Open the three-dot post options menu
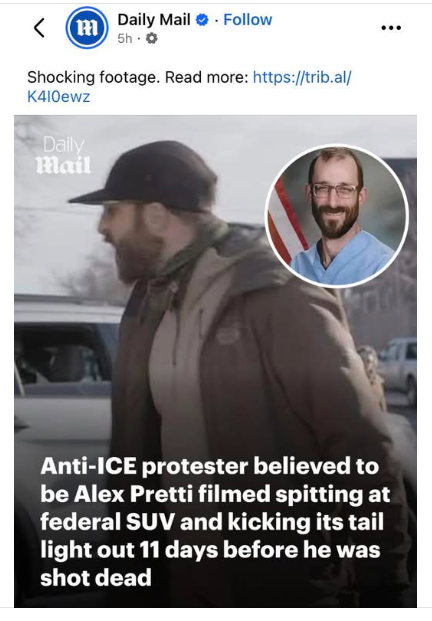 (x=391, y=28)
